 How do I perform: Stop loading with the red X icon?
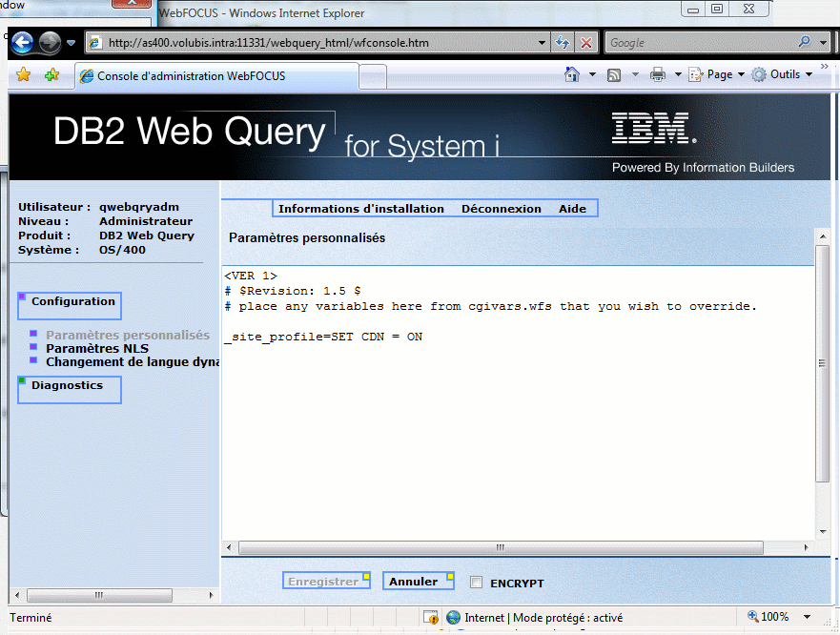tap(586, 43)
